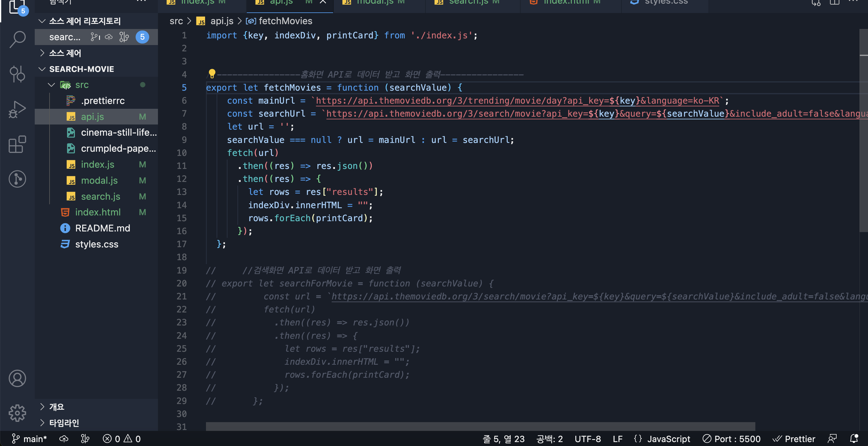Image resolution: width=868 pixels, height=446 pixels.
Task: Open the Source Control activity icon
Action: (17, 74)
